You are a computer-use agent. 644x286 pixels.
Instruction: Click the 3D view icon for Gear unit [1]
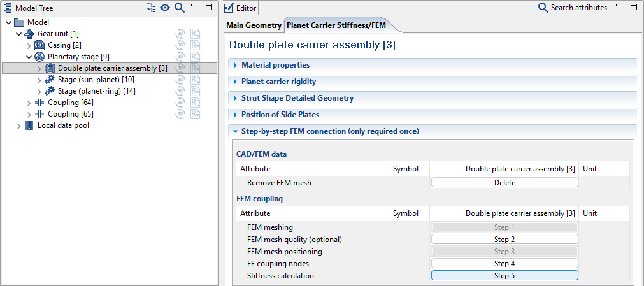pyautogui.click(x=180, y=34)
